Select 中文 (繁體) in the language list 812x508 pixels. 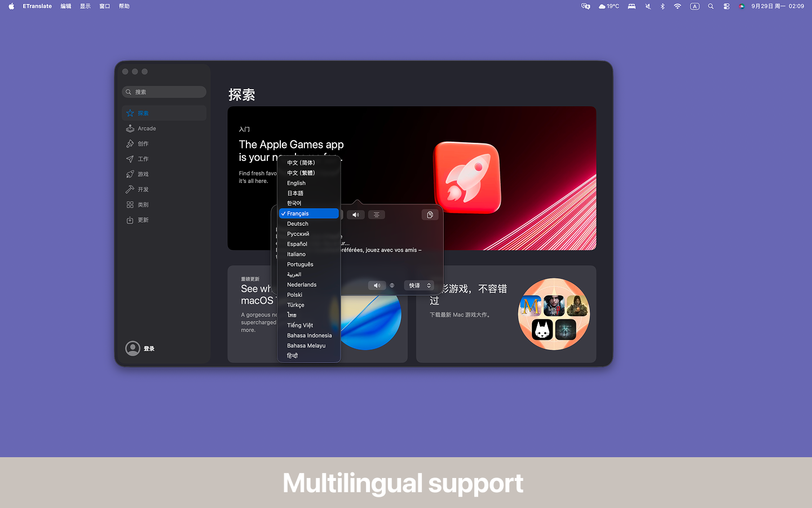coord(309,173)
